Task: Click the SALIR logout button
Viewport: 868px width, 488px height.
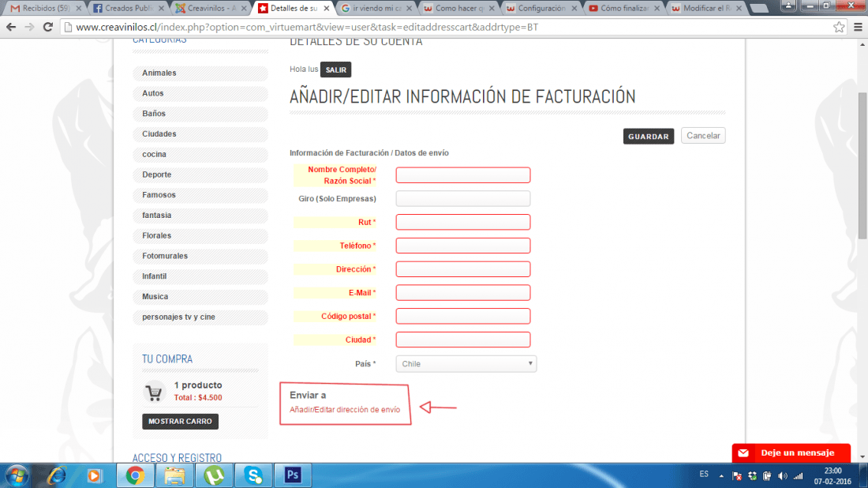Action: coord(335,69)
